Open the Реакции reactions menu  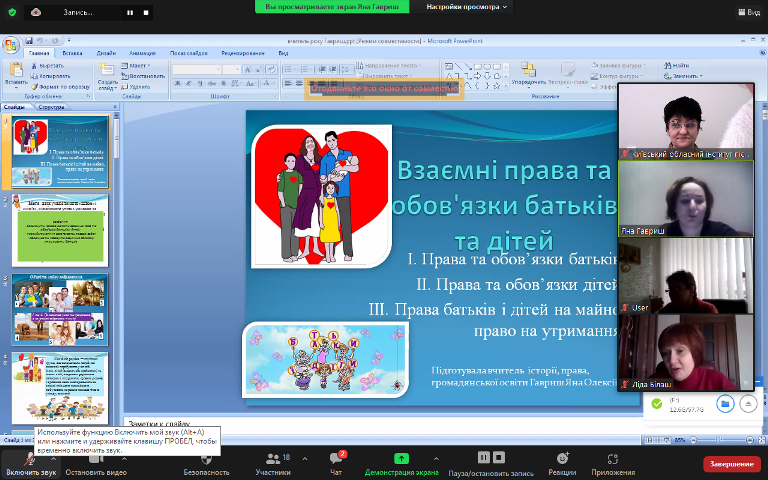click(562, 463)
